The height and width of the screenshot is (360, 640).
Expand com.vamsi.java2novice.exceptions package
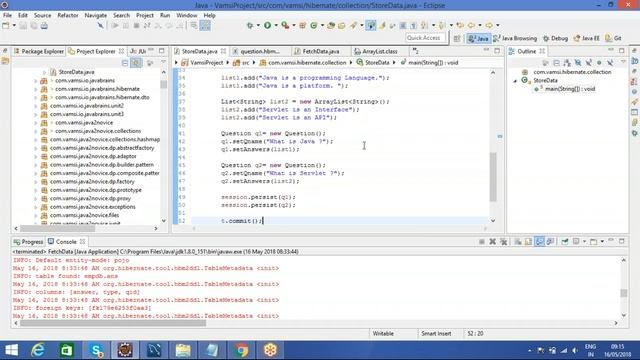coord(36,207)
